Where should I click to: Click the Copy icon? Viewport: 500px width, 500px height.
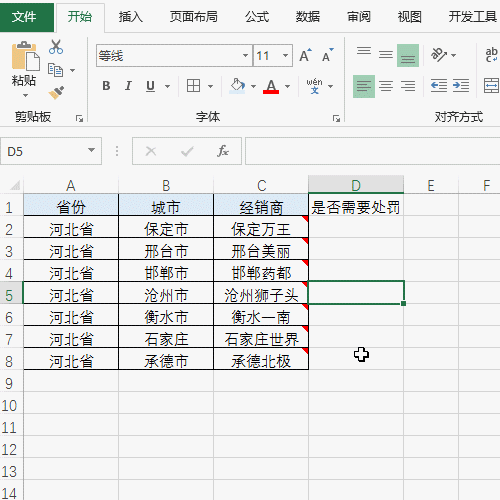click(55, 70)
